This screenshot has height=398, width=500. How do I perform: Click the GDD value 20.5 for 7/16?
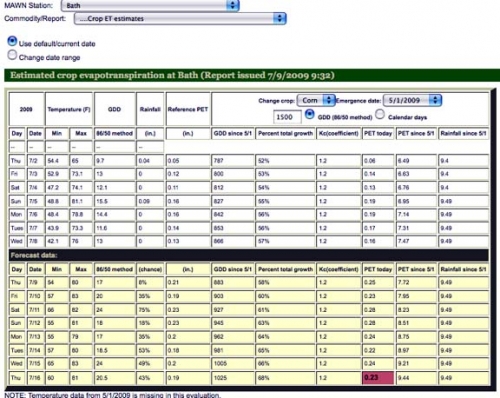point(114,378)
